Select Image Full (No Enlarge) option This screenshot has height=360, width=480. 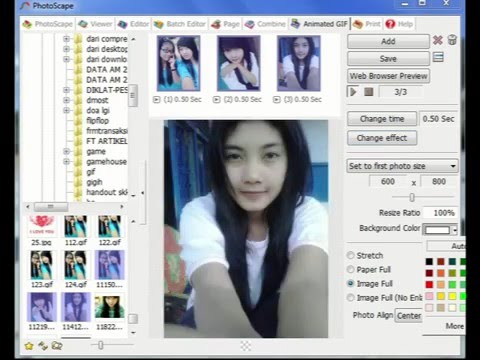coord(351,297)
